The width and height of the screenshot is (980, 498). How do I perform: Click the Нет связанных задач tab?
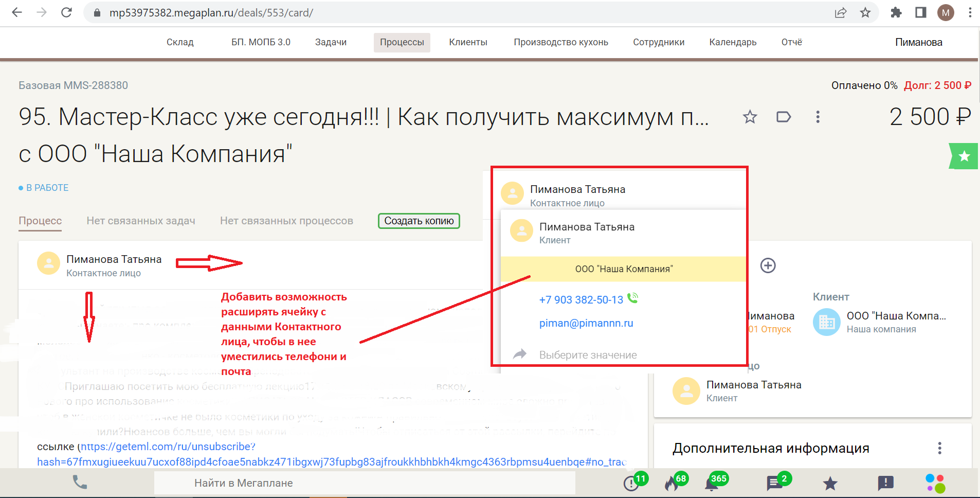click(x=141, y=221)
